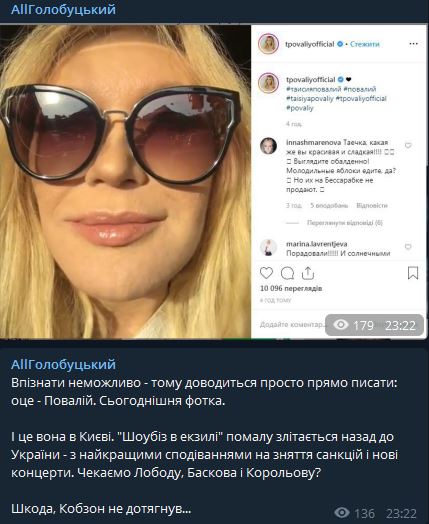This screenshot has width=429, height=524.
Task: Like the post with the heart icon
Action: point(266,273)
